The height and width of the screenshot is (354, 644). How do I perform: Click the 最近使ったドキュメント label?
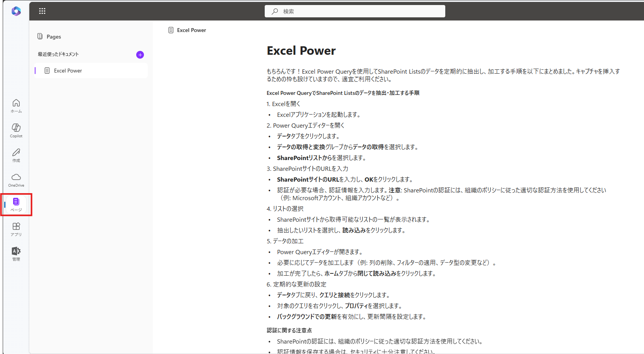[x=58, y=54]
